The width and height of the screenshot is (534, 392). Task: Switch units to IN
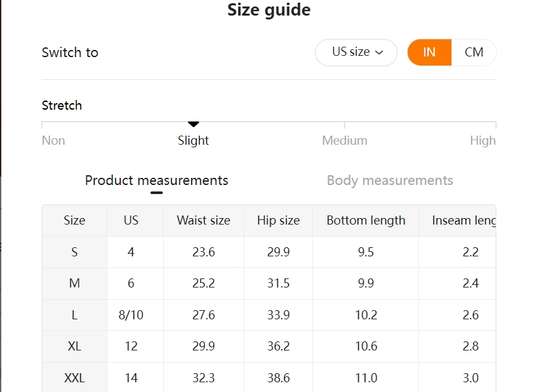point(429,53)
